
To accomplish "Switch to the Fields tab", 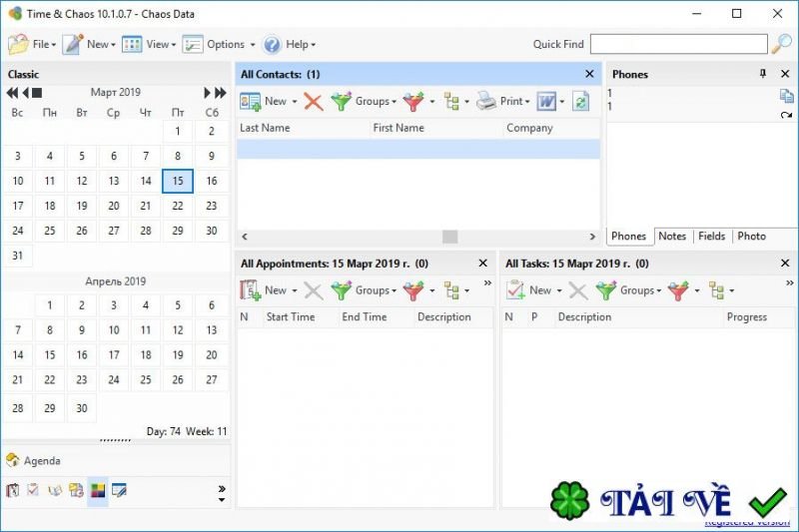I will pyautogui.click(x=711, y=237).
